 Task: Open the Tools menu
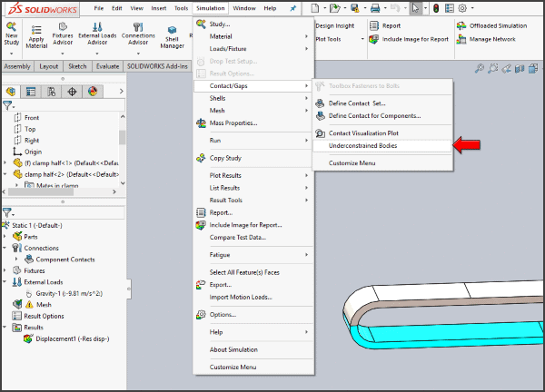[x=181, y=8]
